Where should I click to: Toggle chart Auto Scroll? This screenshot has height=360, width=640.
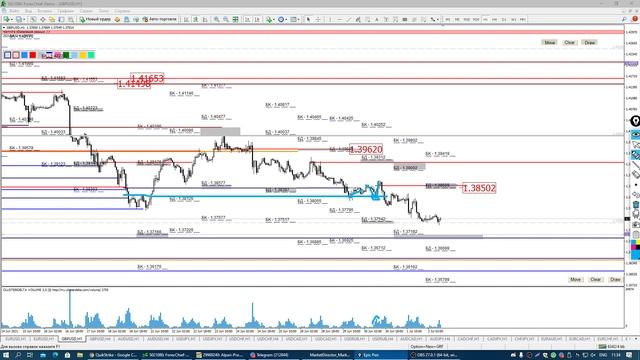point(247,19)
